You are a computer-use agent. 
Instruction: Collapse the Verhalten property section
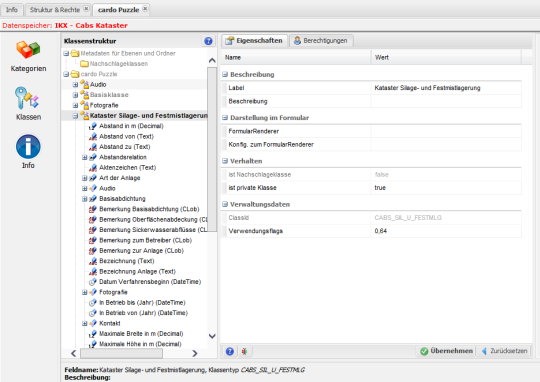(x=225, y=161)
